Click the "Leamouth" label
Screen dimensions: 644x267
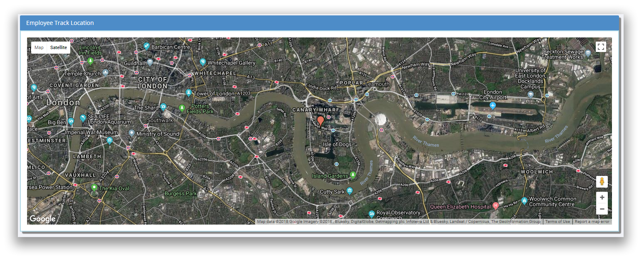[377, 84]
